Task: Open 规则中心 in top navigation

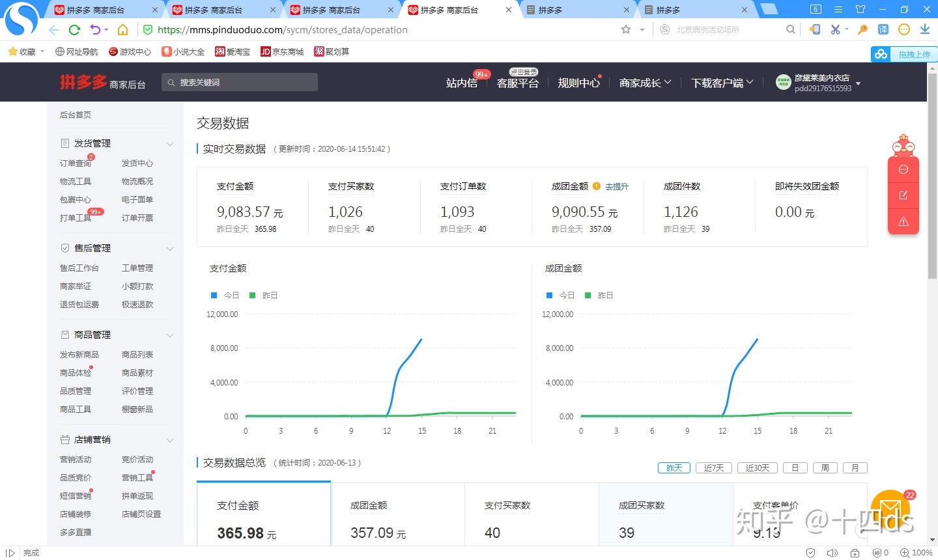Action: click(578, 83)
